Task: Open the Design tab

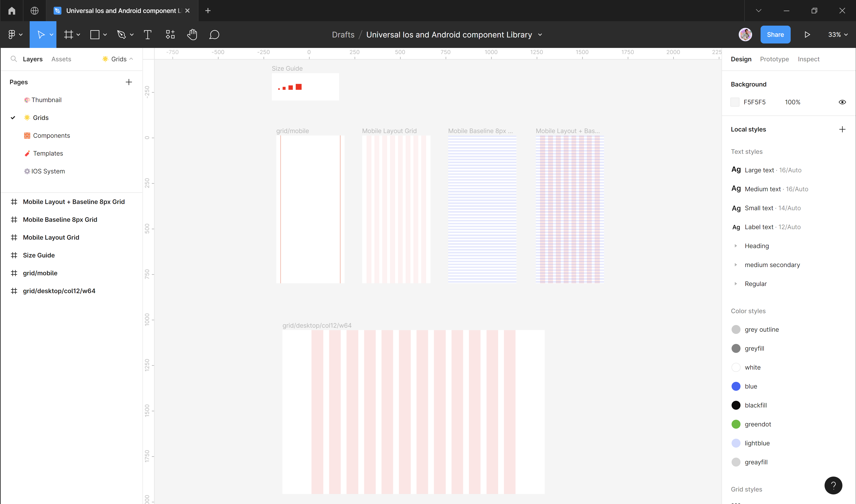Action: pyautogui.click(x=741, y=59)
